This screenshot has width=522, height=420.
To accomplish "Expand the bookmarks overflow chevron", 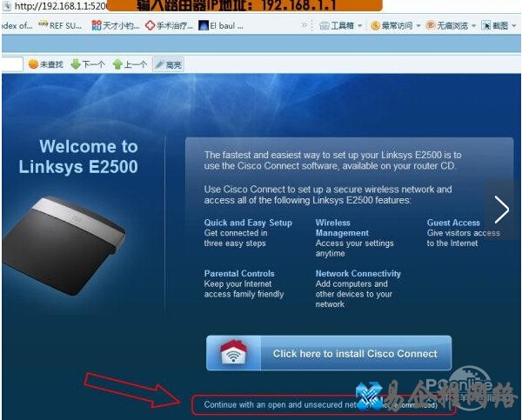I will pyautogui.click(x=304, y=25).
